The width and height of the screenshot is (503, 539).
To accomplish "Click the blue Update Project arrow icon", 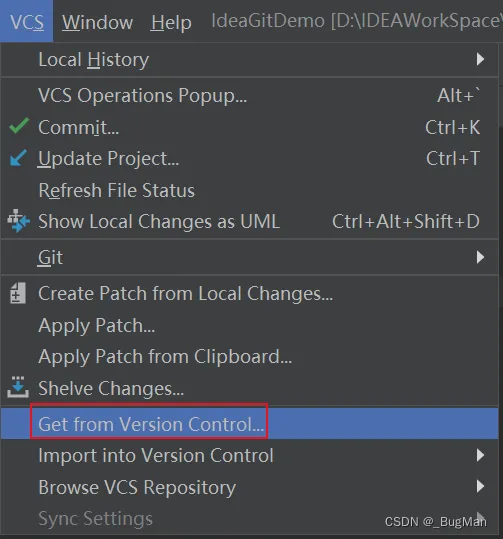I will pos(18,158).
